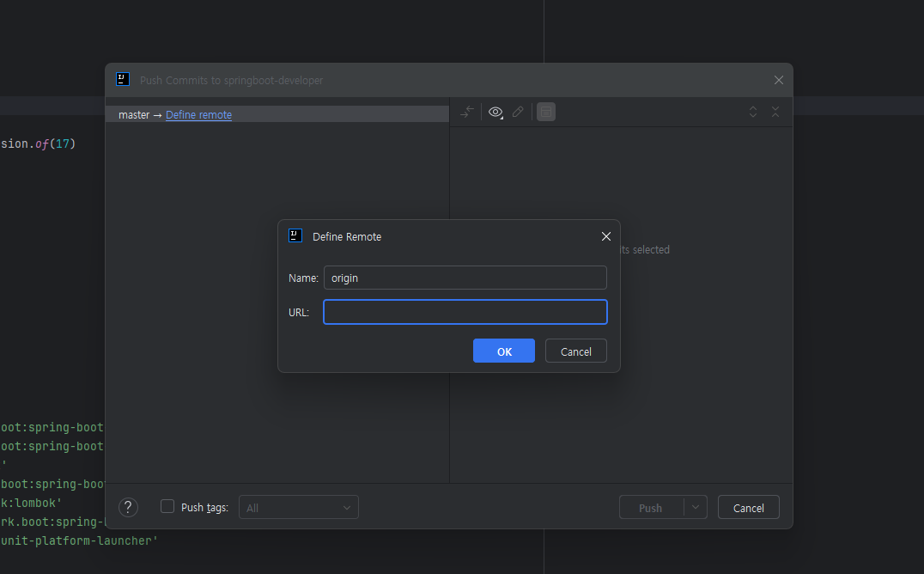Open help for Push Commits dialog
Image resolution: width=924 pixels, height=574 pixels.
click(x=128, y=507)
